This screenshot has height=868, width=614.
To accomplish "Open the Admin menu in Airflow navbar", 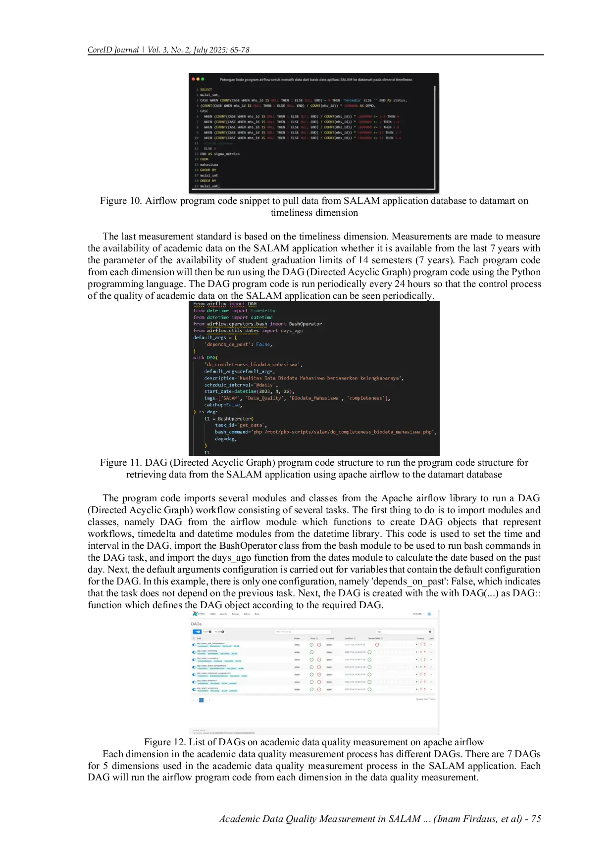I will [x=246, y=614].
